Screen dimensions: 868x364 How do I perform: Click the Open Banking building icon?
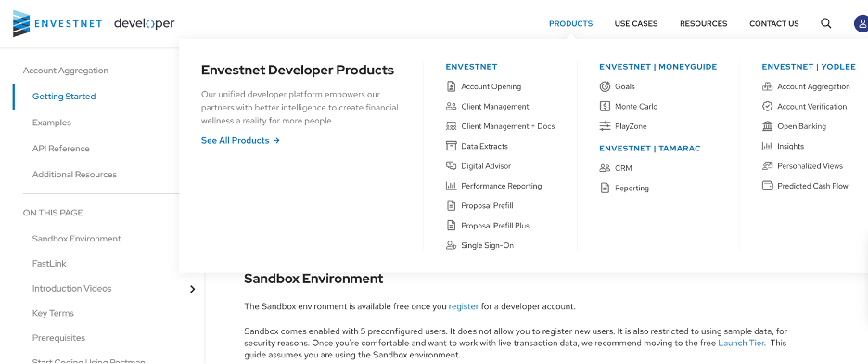pos(767,126)
